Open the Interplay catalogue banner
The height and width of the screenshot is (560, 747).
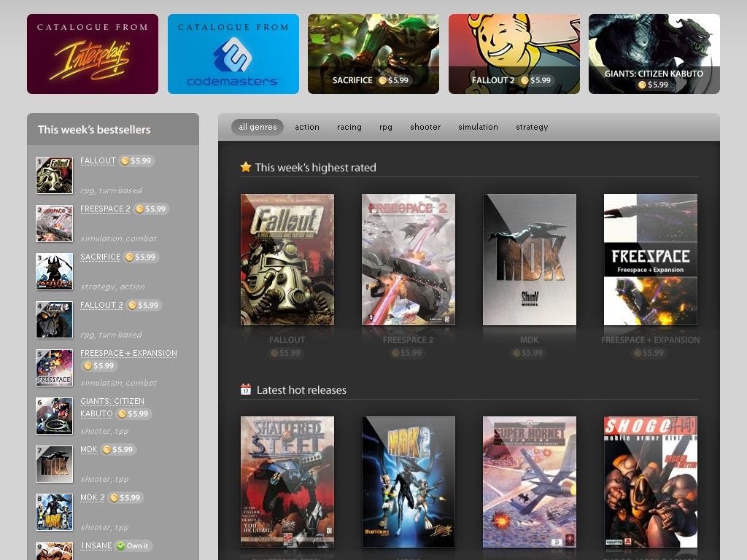click(93, 54)
